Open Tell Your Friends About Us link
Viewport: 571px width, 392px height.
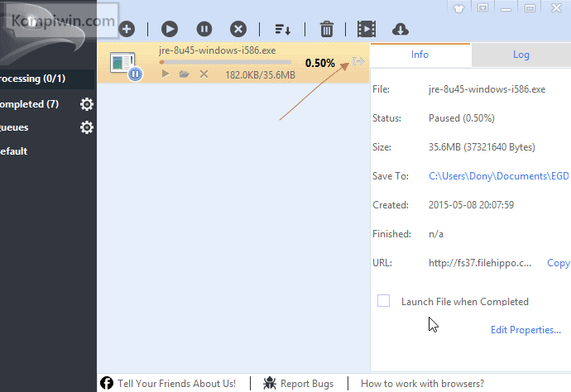coord(176,384)
